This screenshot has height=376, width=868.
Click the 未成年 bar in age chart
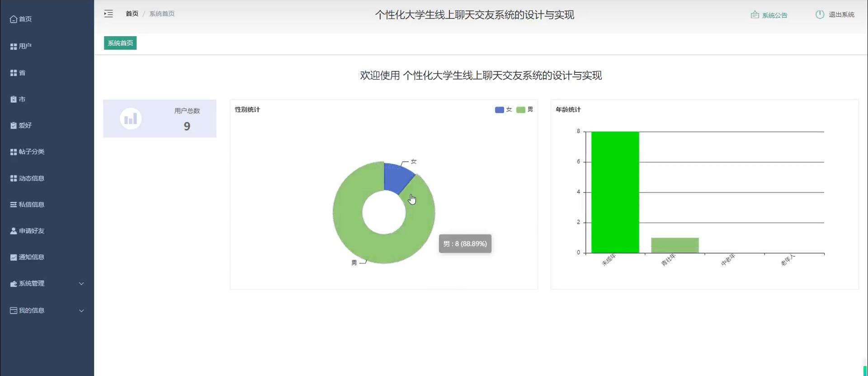tap(615, 192)
